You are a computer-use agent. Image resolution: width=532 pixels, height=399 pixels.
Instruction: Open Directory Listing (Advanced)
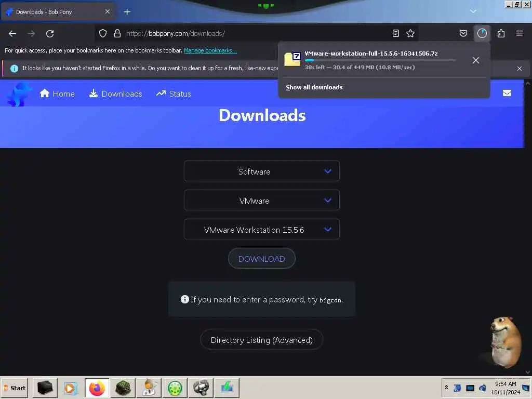(x=262, y=340)
